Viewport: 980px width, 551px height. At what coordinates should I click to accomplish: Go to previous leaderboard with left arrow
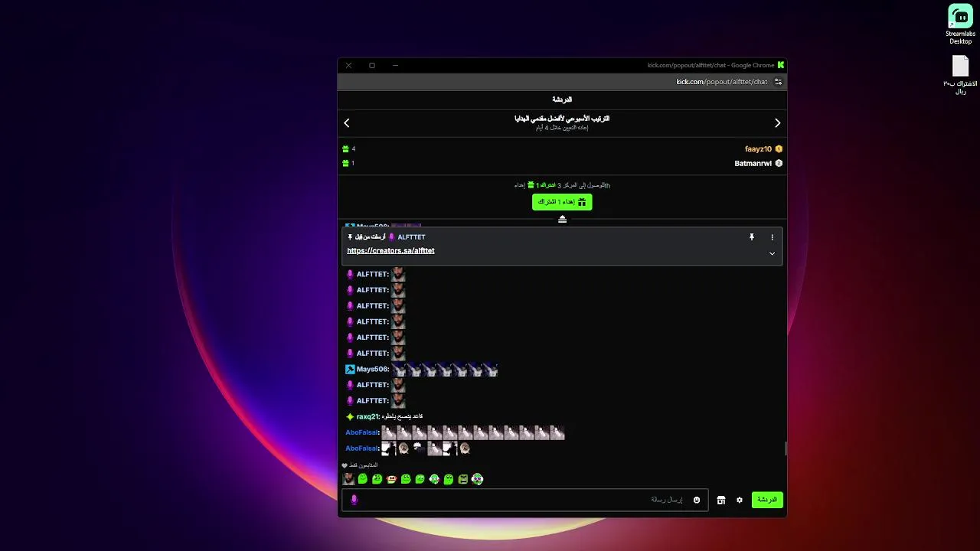pyautogui.click(x=347, y=123)
